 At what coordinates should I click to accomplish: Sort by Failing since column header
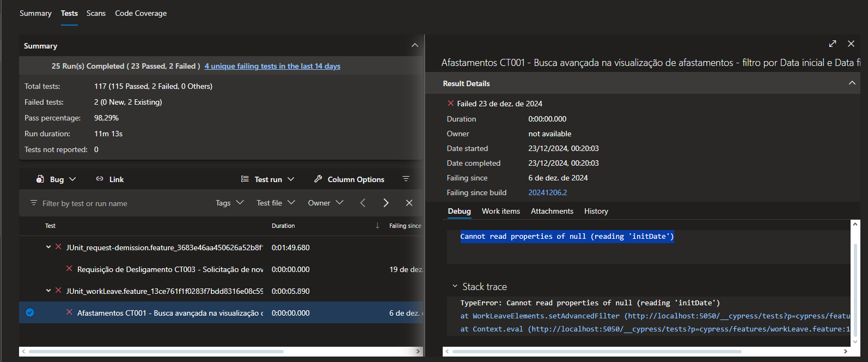[x=405, y=226]
